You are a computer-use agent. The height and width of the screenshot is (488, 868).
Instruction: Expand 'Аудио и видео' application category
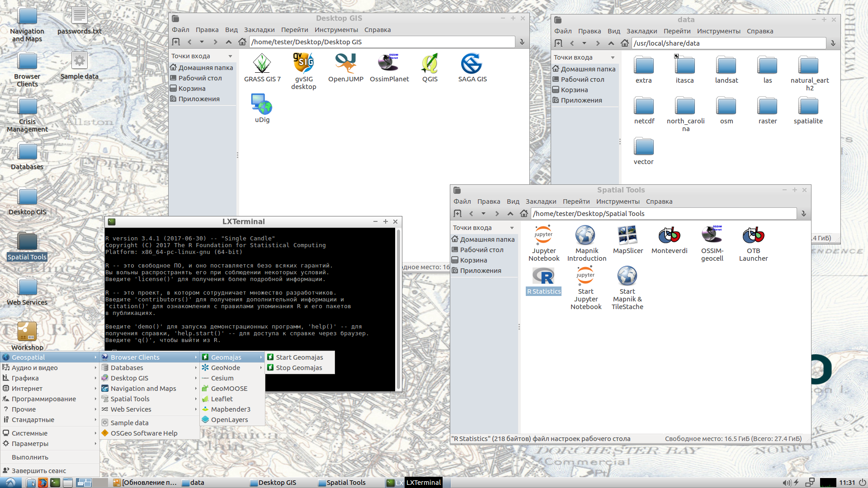tap(50, 368)
